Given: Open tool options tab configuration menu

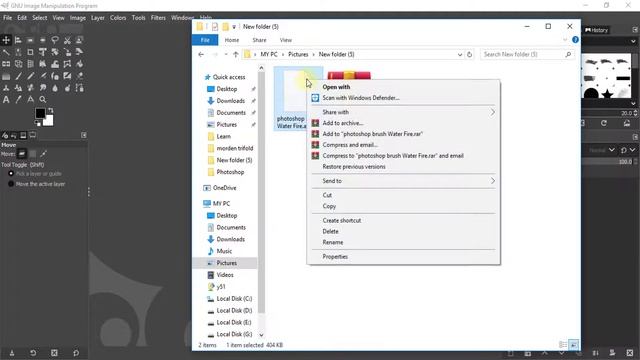Looking at the screenshot, I should click(84, 135).
